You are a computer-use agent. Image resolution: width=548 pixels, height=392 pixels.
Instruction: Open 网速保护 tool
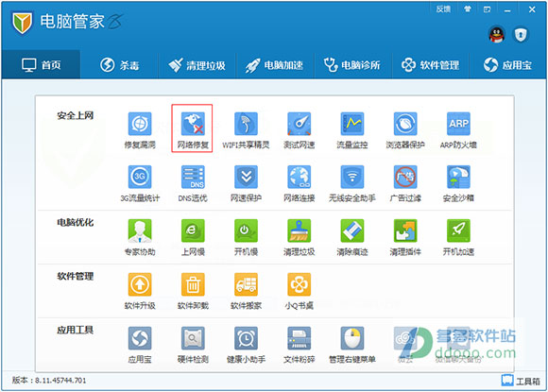coord(246,177)
